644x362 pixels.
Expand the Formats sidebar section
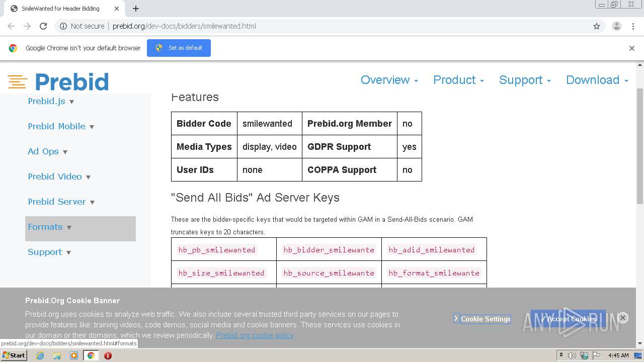point(80,229)
